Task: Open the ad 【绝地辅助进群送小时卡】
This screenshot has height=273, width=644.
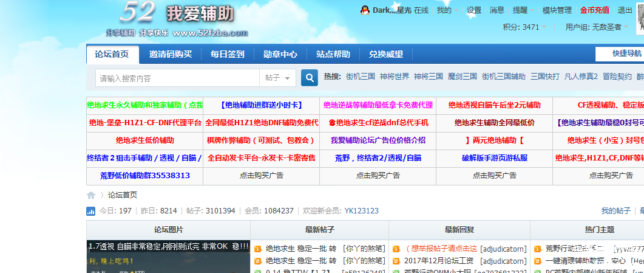Action: 261,105
